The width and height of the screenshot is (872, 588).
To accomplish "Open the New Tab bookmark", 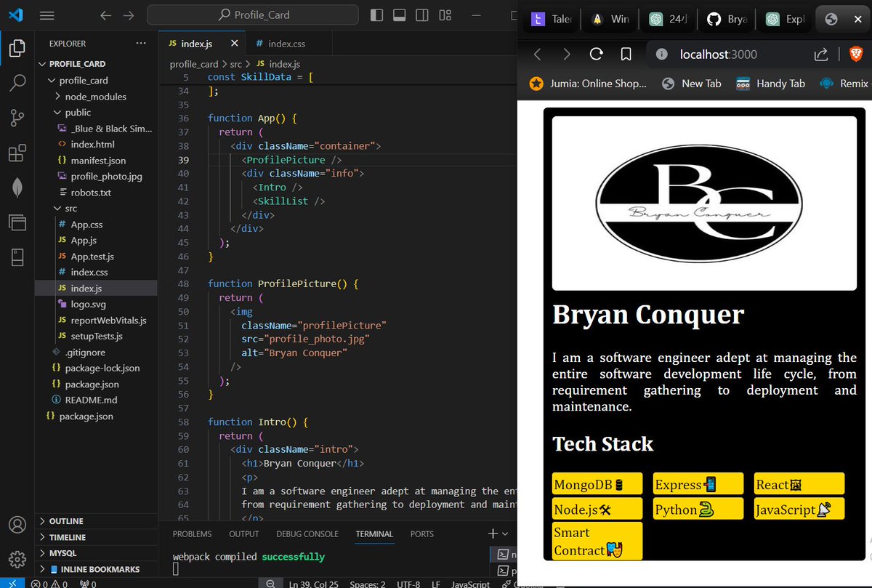I will (x=692, y=84).
